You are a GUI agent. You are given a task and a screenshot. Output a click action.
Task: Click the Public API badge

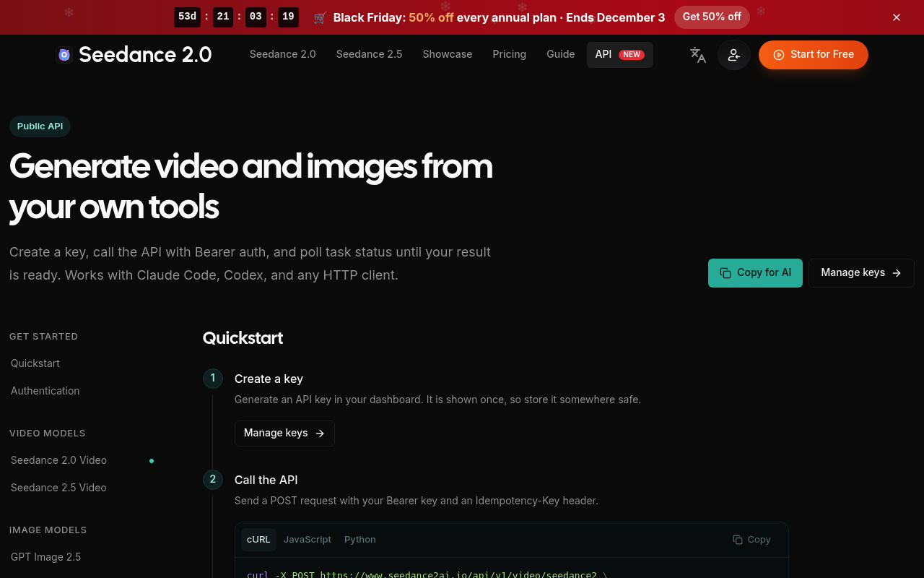(x=40, y=126)
